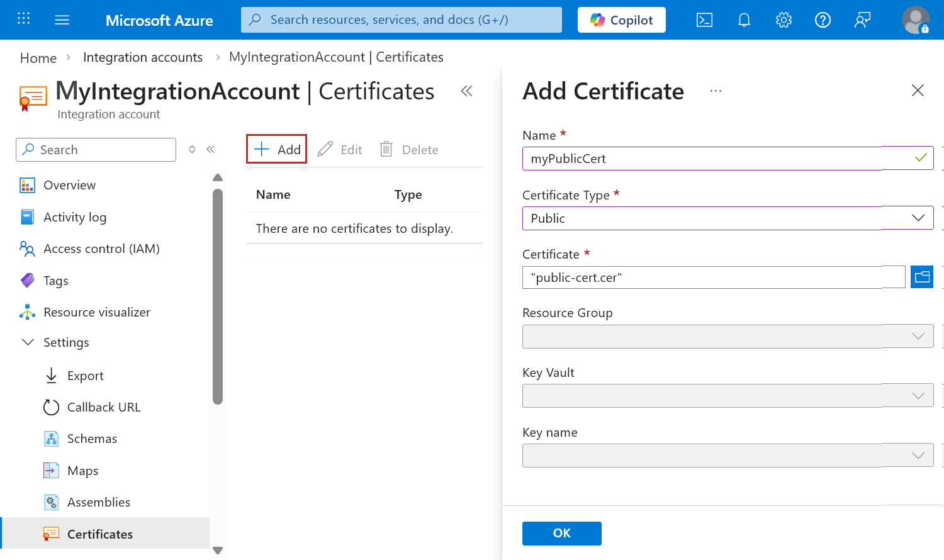Collapse the resource blade with double chevron
Screen dimensions: 944x560
(466, 91)
